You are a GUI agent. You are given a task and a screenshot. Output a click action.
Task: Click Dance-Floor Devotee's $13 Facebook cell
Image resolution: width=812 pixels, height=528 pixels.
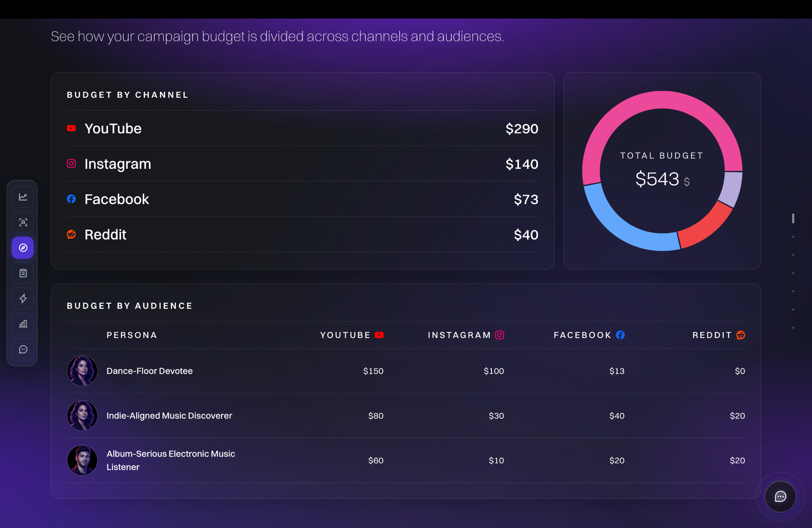tap(617, 371)
